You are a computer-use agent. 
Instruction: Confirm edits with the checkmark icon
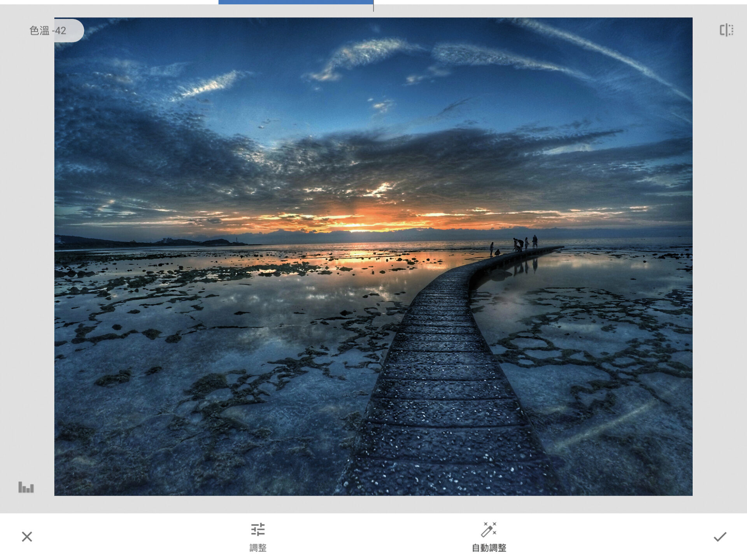tap(720, 537)
